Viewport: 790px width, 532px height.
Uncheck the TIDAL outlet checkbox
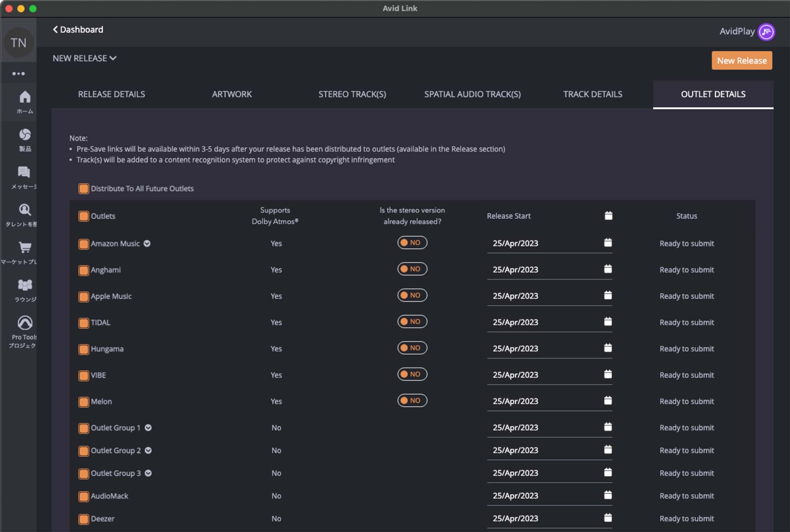84,323
